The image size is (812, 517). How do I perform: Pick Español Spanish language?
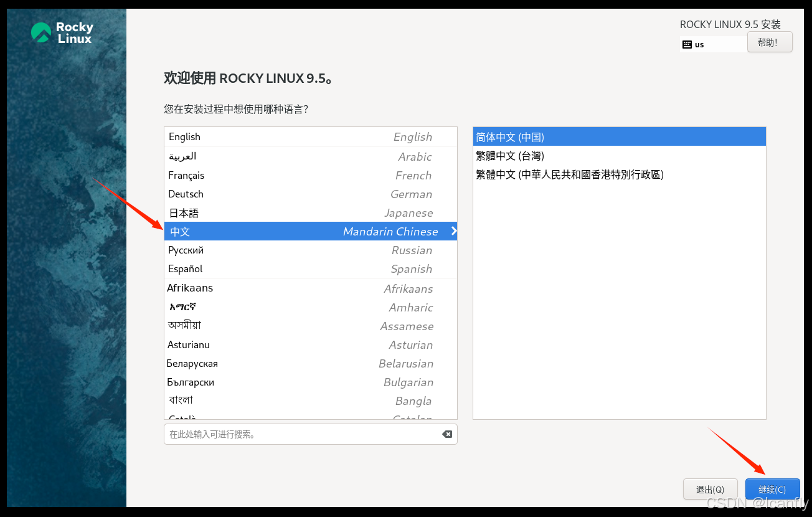click(x=311, y=268)
